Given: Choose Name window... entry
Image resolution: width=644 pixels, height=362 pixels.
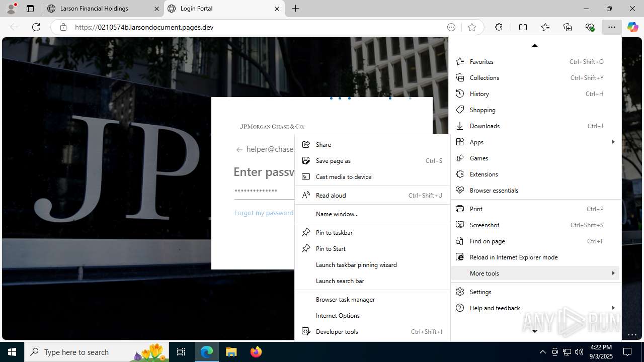Looking at the screenshot, I should coord(372,214).
